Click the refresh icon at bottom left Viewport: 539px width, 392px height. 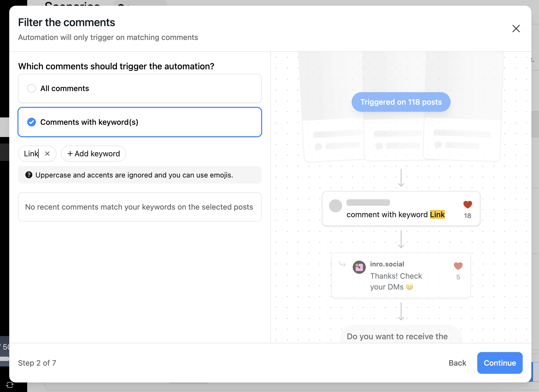[x=9, y=385]
